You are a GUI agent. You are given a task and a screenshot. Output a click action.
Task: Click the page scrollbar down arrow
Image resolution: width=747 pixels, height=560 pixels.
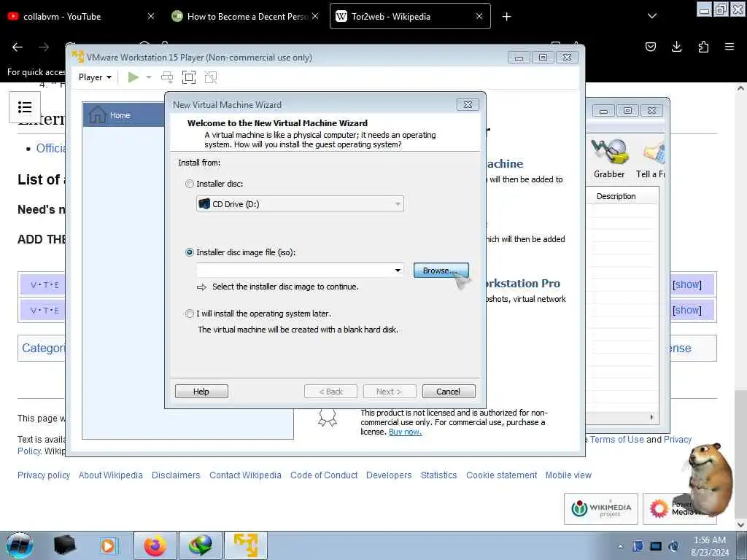(x=740, y=525)
